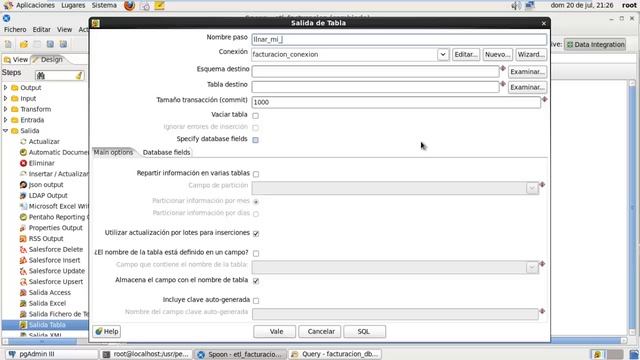This screenshot has height=360, width=640.
Task: Collapse the Salida folder in Steps tree
Action: [5, 131]
